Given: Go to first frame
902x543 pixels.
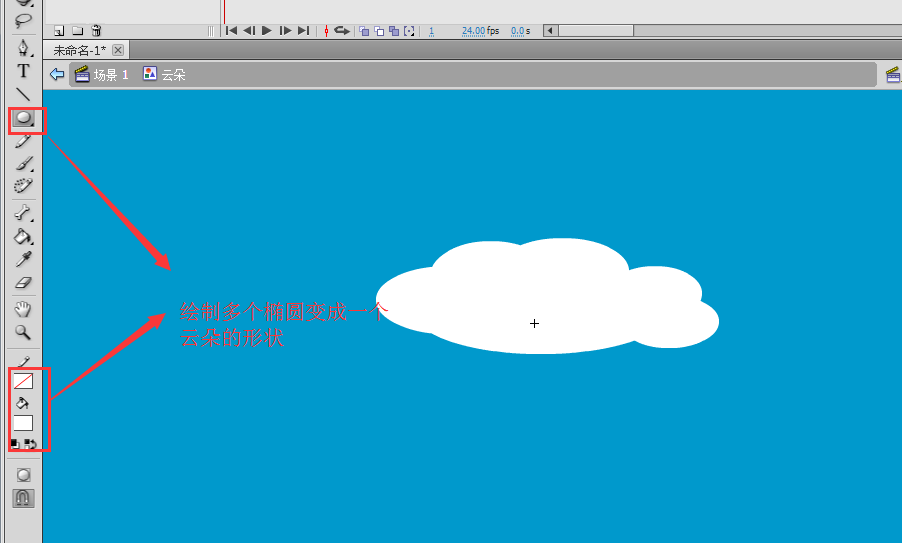Looking at the screenshot, I should [x=231, y=30].
